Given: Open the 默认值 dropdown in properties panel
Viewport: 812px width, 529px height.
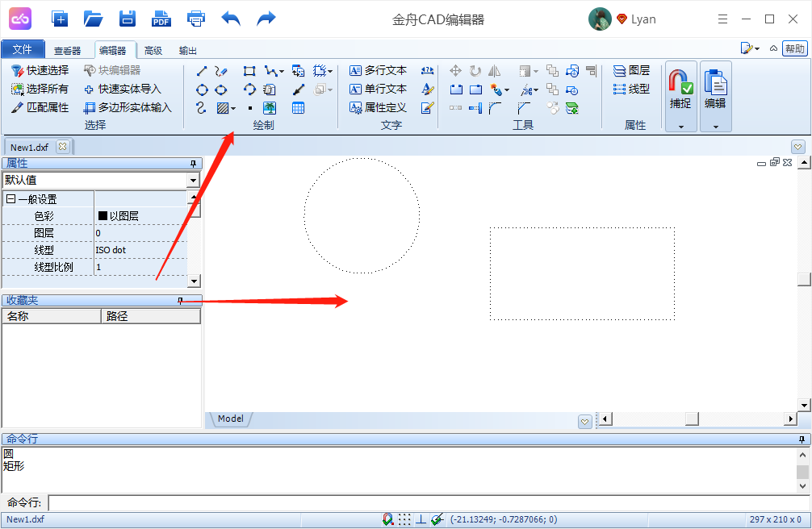Looking at the screenshot, I should [x=193, y=181].
